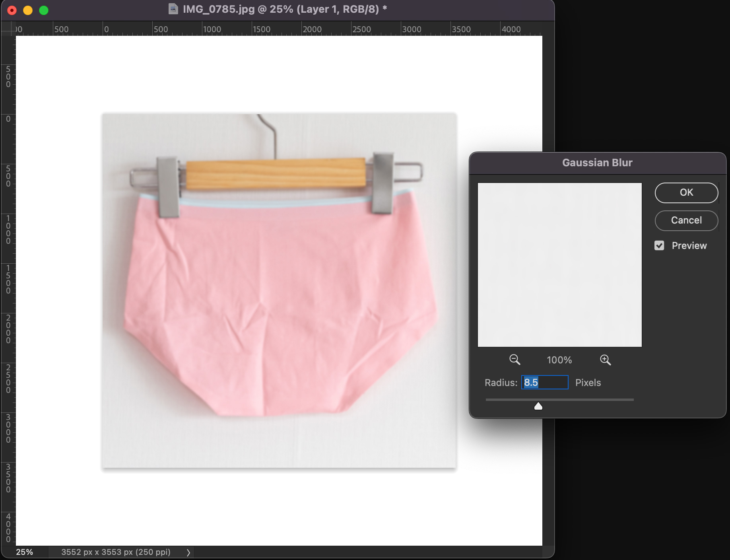Toggle the Preview checkbox

659,245
